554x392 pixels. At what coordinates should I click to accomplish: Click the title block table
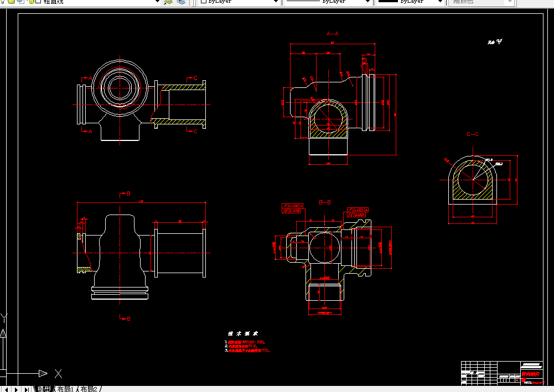tap(502, 373)
